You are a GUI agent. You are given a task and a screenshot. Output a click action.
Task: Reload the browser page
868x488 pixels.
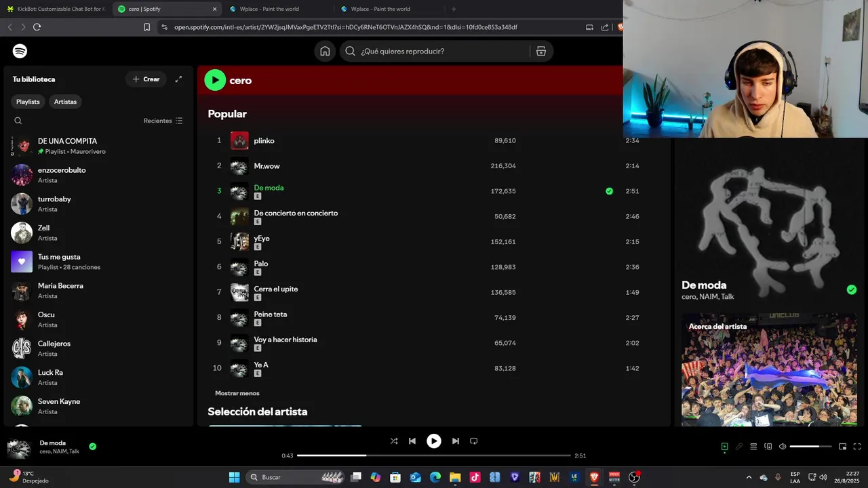37,27
